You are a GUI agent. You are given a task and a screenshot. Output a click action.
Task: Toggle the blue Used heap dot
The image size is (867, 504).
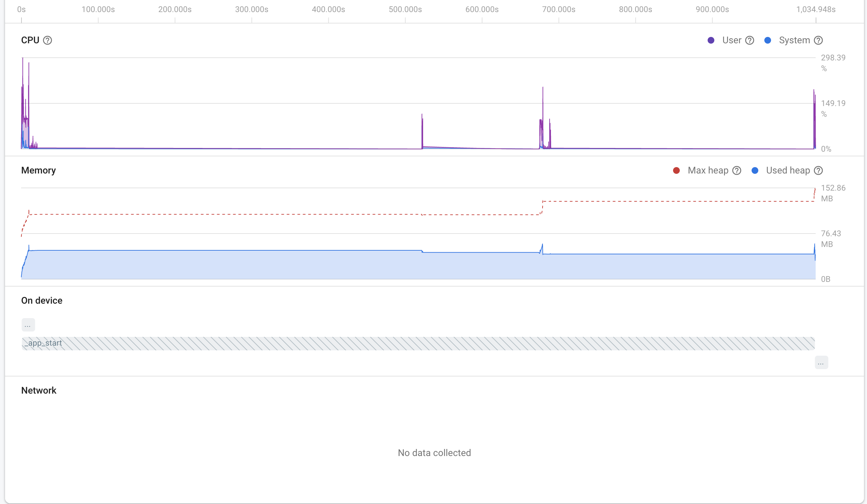755,170
